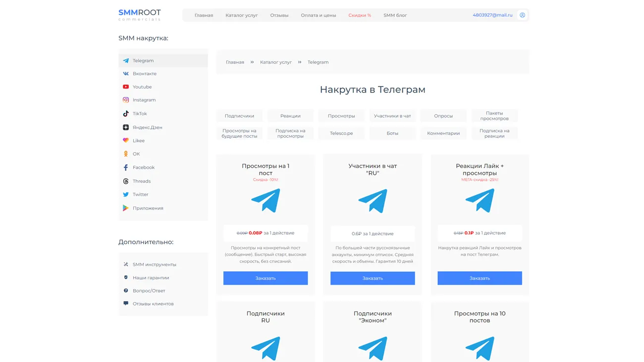The image size is (644, 362).
Task: Open the Вконтакте sidebar icon
Action: [126, 74]
